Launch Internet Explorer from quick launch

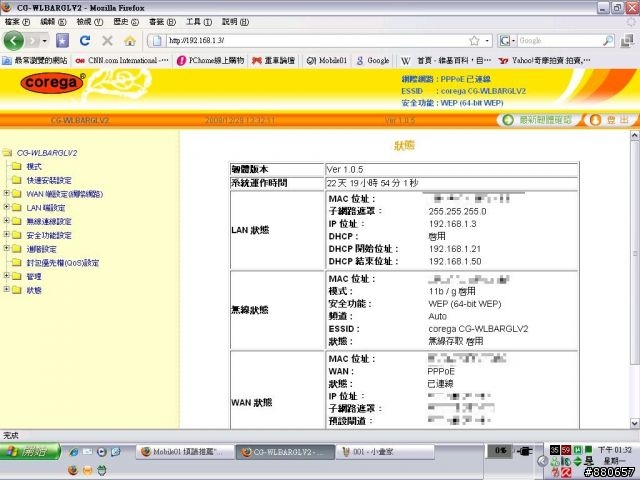tap(73, 452)
